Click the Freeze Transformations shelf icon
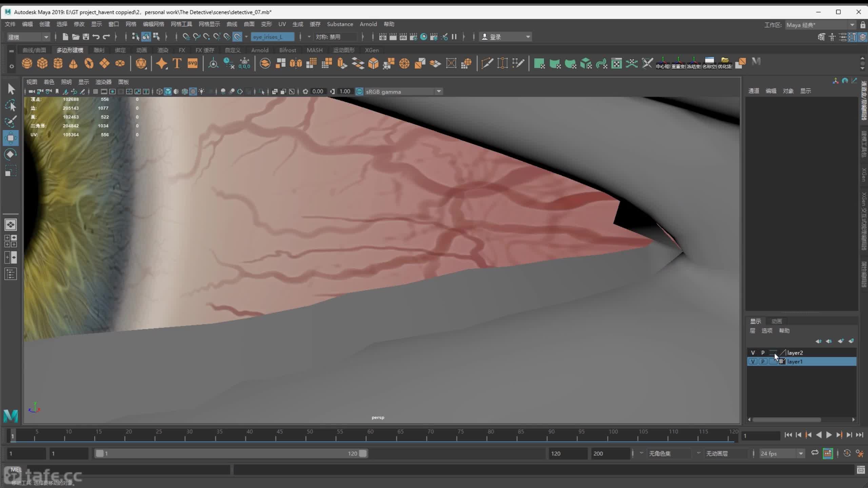The height and width of the screenshot is (488, 868). [x=694, y=63]
